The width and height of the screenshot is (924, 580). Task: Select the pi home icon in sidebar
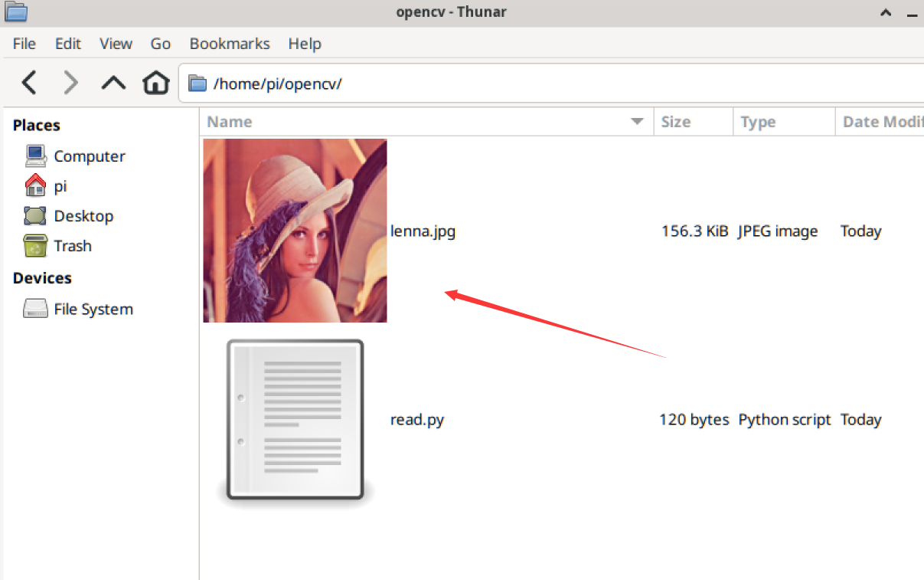tap(36, 186)
